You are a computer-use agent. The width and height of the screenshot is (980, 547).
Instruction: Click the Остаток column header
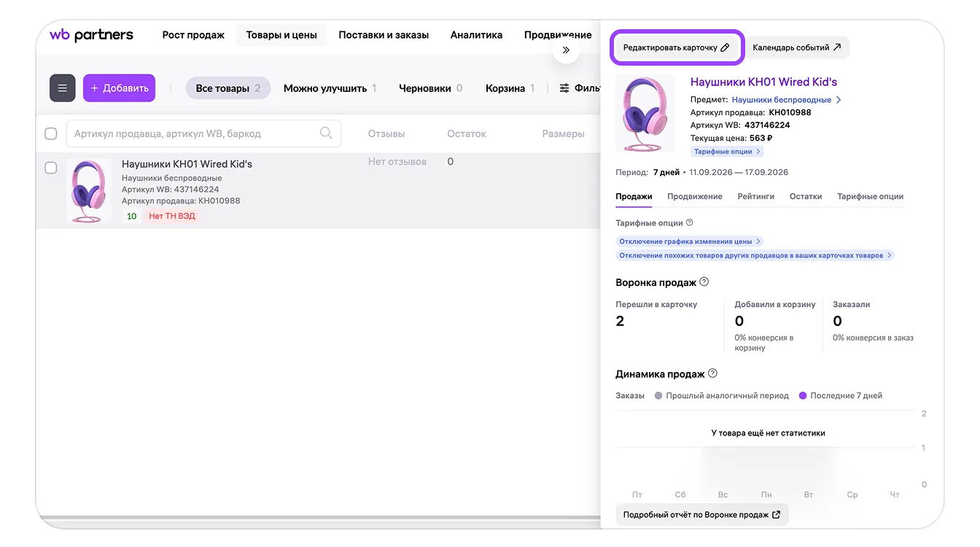[x=467, y=133]
